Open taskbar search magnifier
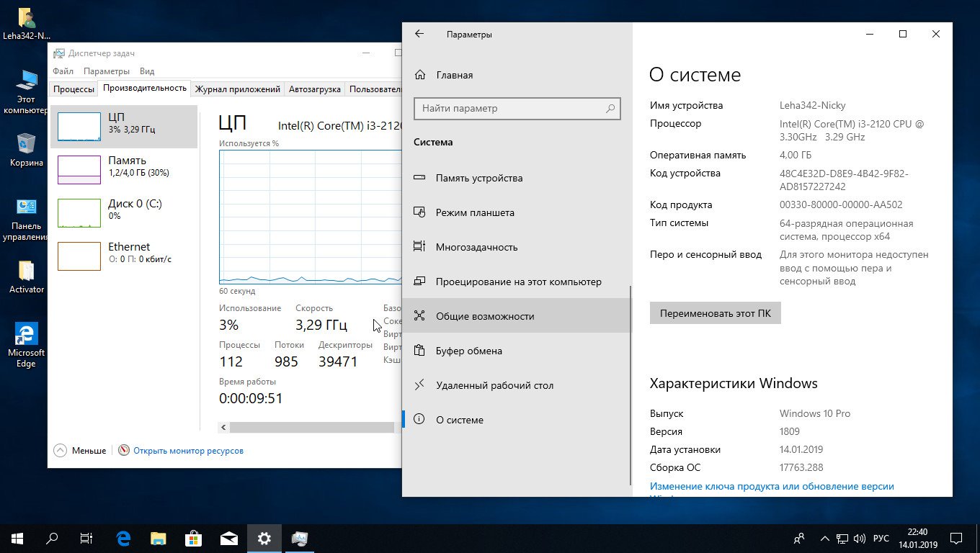The width and height of the screenshot is (980, 553). [52, 538]
